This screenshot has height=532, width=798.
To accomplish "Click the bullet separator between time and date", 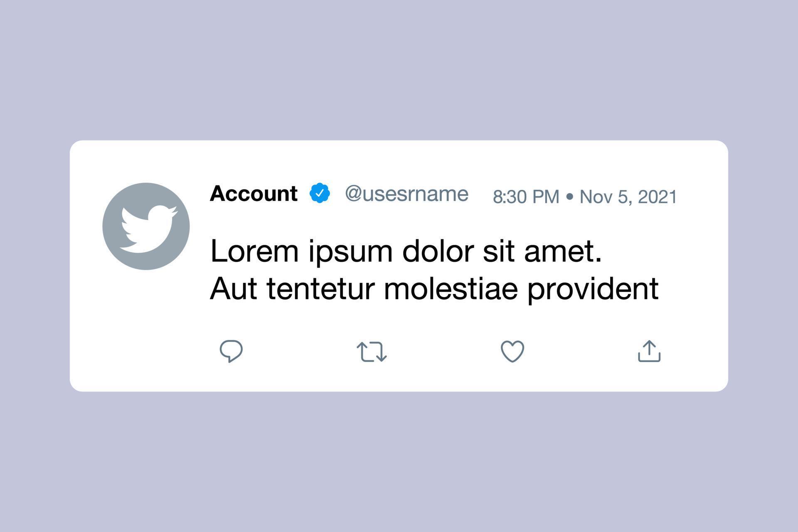I will click(570, 197).
